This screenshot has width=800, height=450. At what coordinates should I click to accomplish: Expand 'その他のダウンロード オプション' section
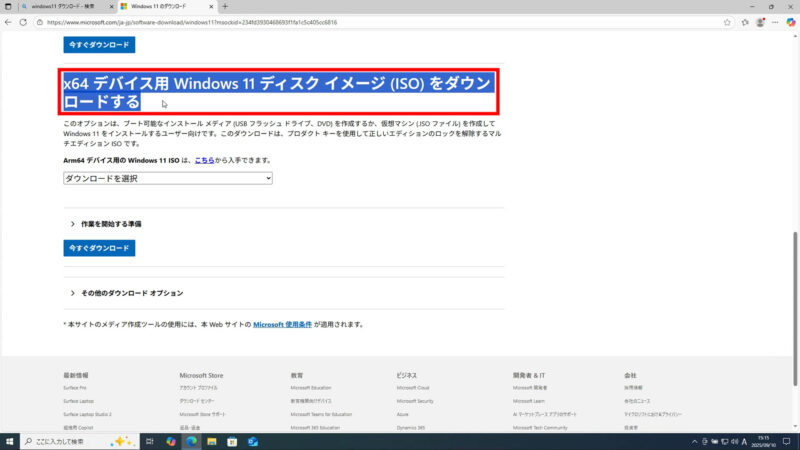click(126, 293)
